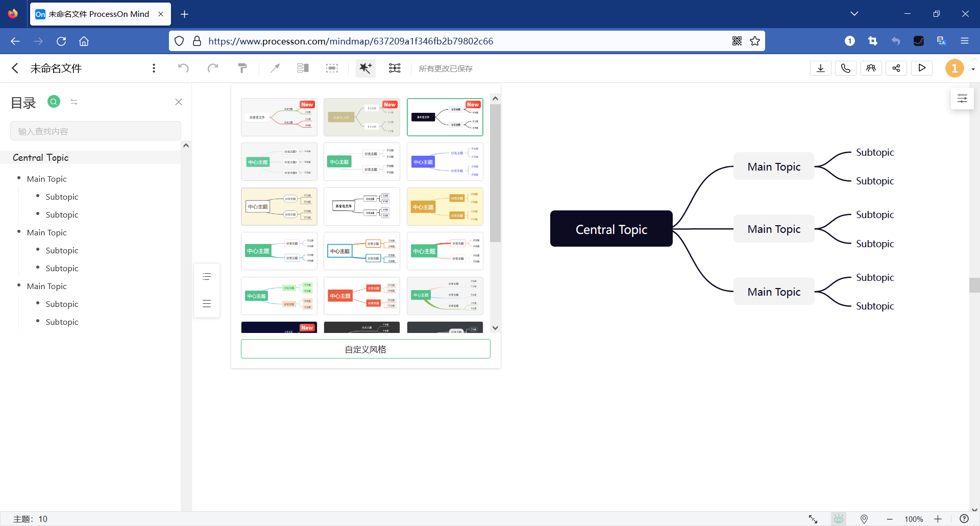Click the browser address bar URL

pyautogui.click(x=351, y=41)
